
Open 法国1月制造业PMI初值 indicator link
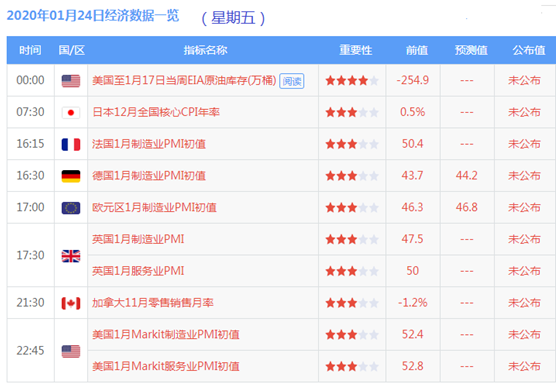point(149,144)
